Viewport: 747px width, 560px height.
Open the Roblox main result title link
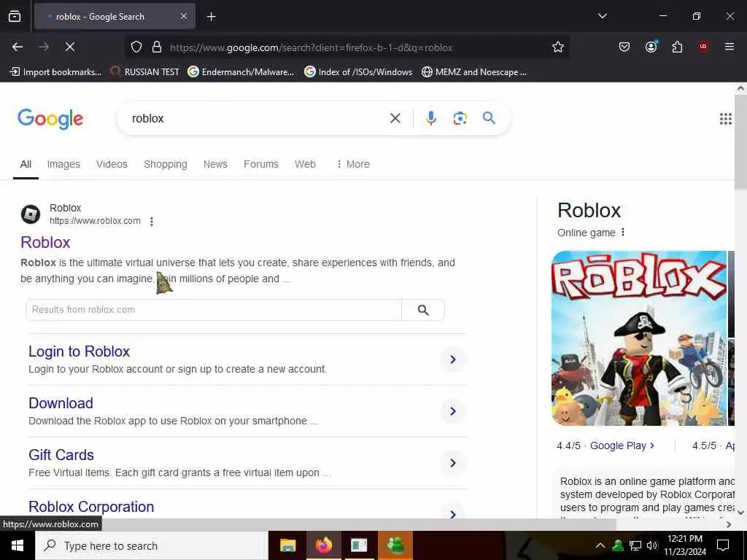[45, 242]
